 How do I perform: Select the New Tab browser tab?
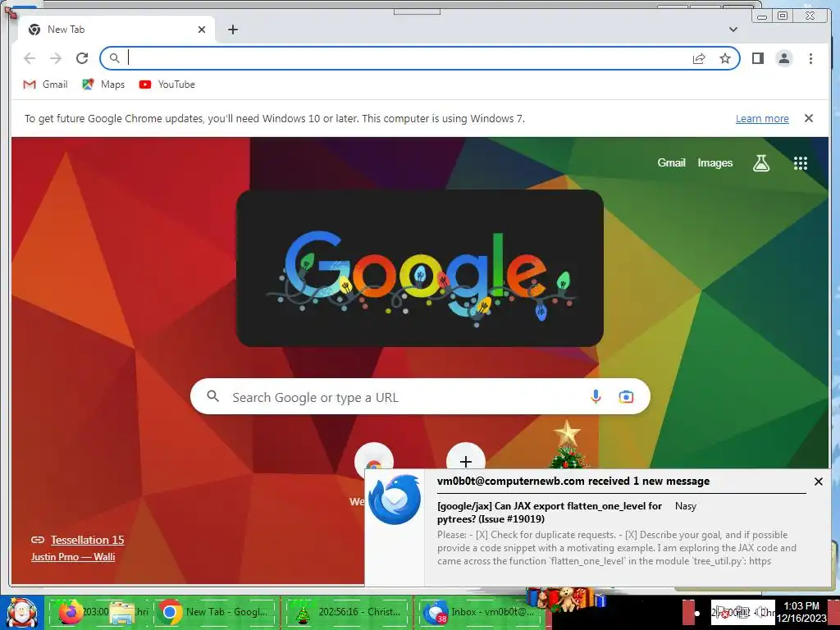pyautogui.click(x=116, y=30)
